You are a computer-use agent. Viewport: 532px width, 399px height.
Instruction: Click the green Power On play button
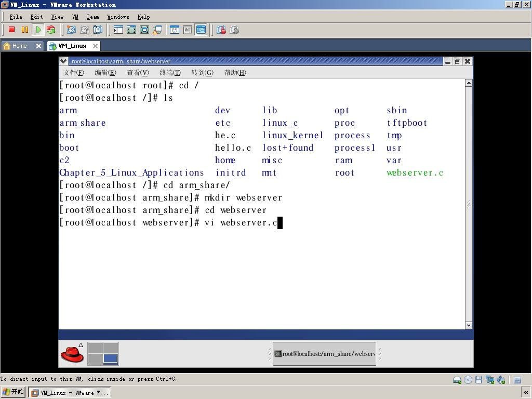[38, 30]
